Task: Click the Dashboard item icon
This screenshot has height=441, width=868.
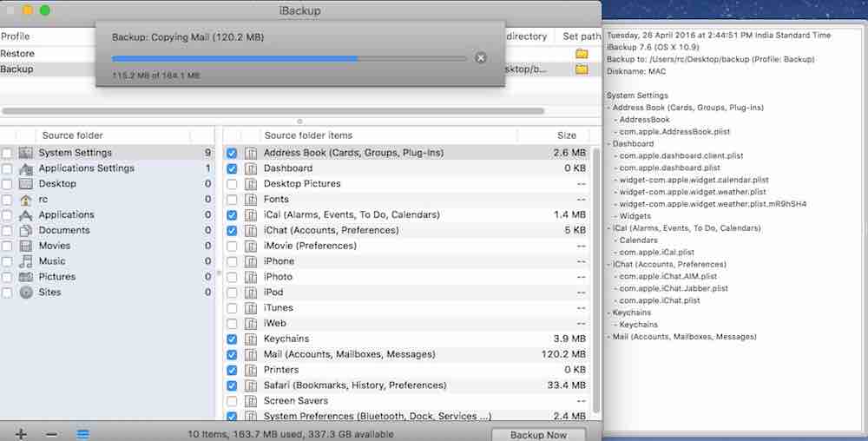Action: coord(251,168)
